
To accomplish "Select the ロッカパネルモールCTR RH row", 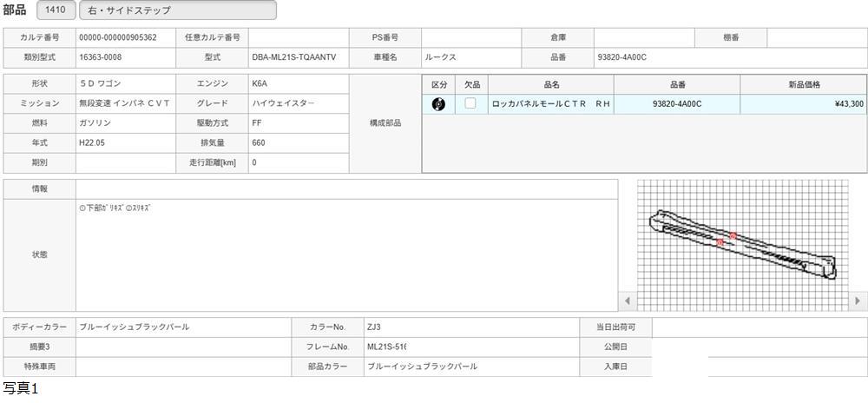I will pyautogui.click(x=551, y=104).
